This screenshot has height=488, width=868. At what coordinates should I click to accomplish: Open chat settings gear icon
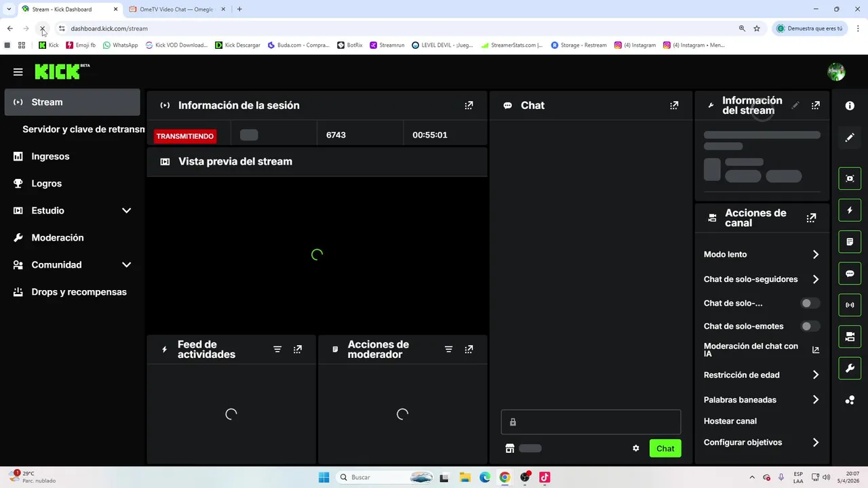636,448
